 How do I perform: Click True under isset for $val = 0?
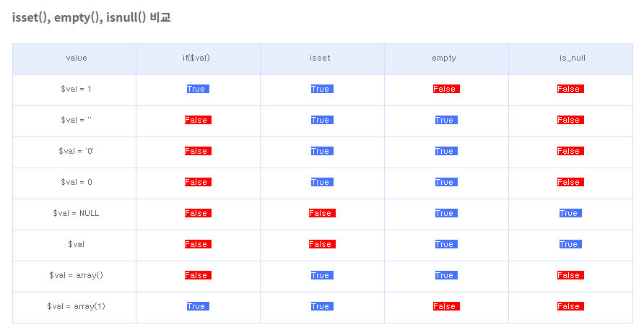pos(322,182)
